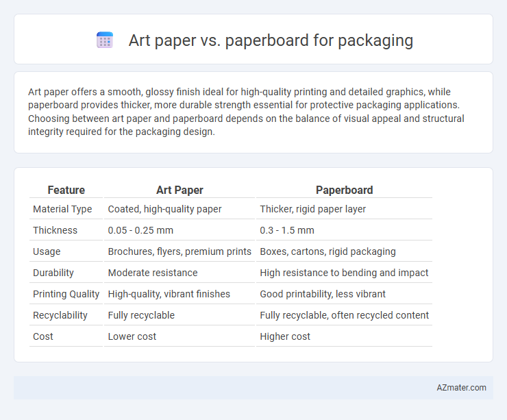Click the 'Brochures, flyers, premium prints' cell

tap(180, 251)
